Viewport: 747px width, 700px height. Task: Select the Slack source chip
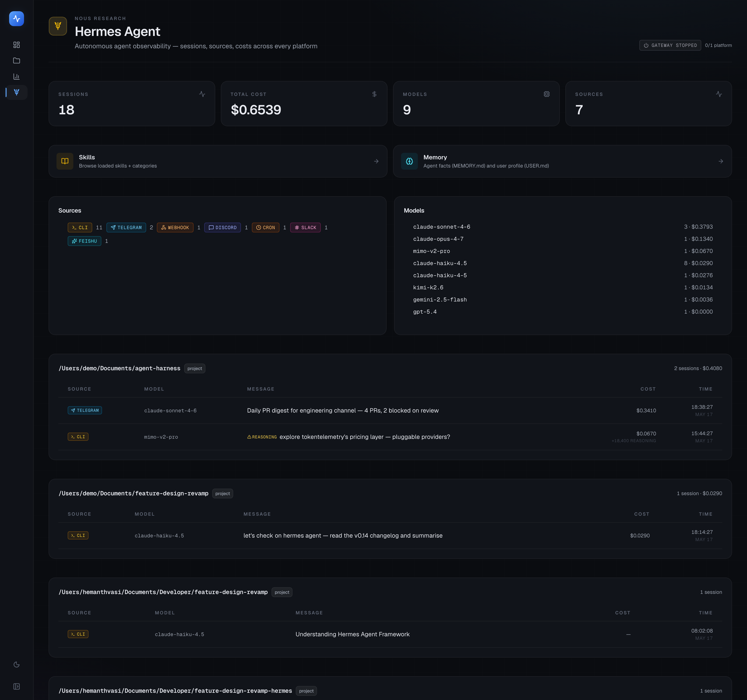(306, 227)
